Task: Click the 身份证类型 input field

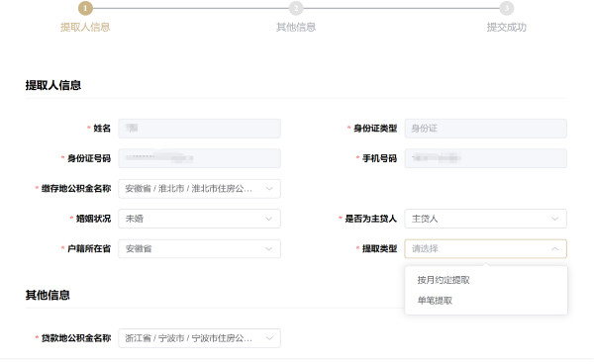Action: [x=486, y=129]
